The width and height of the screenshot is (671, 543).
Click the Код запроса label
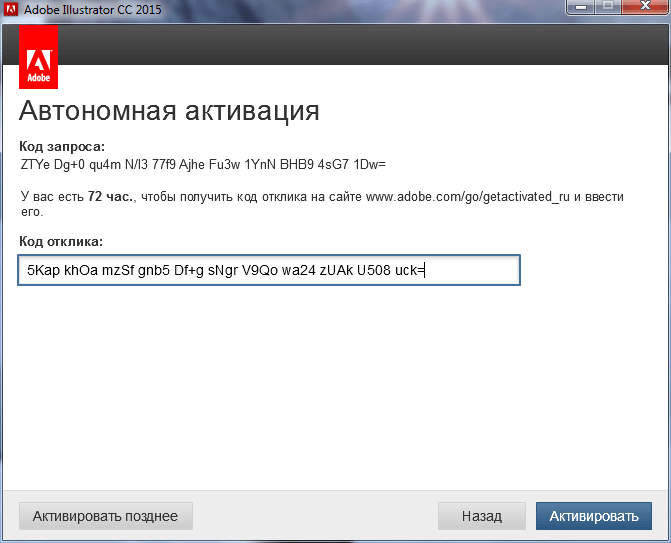[62, 147]
